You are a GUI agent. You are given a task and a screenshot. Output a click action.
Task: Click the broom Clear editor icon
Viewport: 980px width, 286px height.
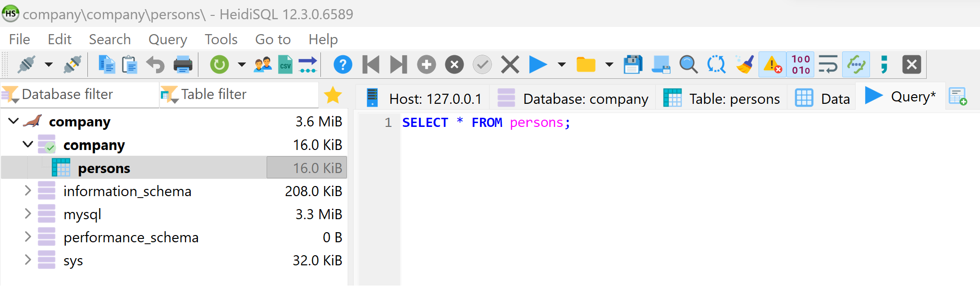745,64
